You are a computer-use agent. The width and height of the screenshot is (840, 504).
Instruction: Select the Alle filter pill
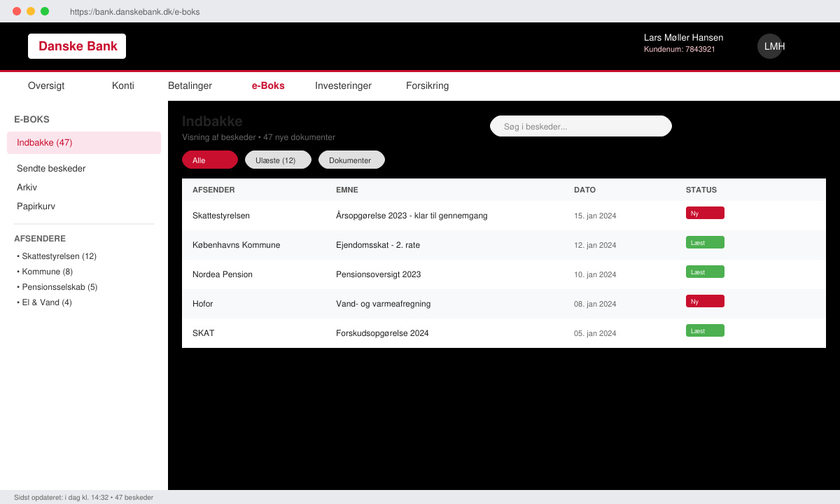(210, 160)
